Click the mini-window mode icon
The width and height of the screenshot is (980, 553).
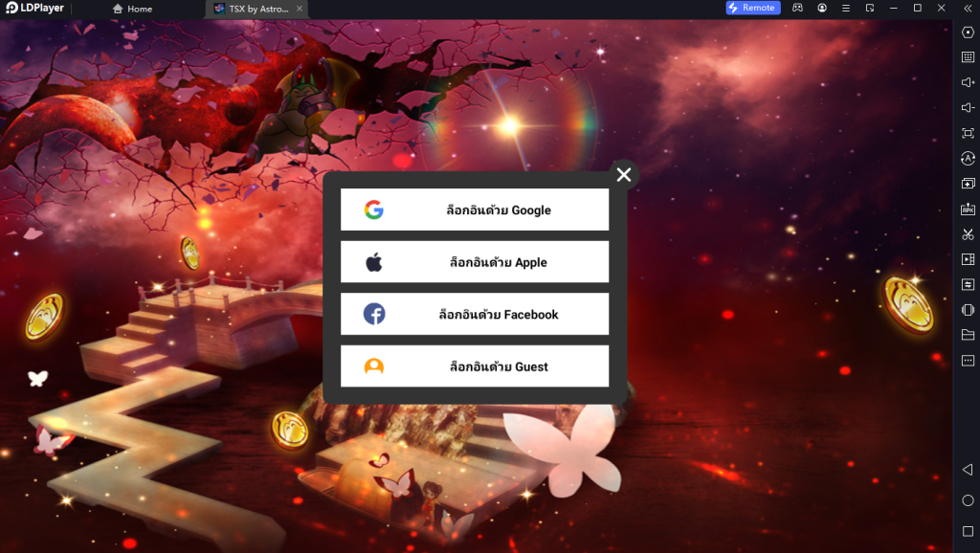click(x=870, y=8)
